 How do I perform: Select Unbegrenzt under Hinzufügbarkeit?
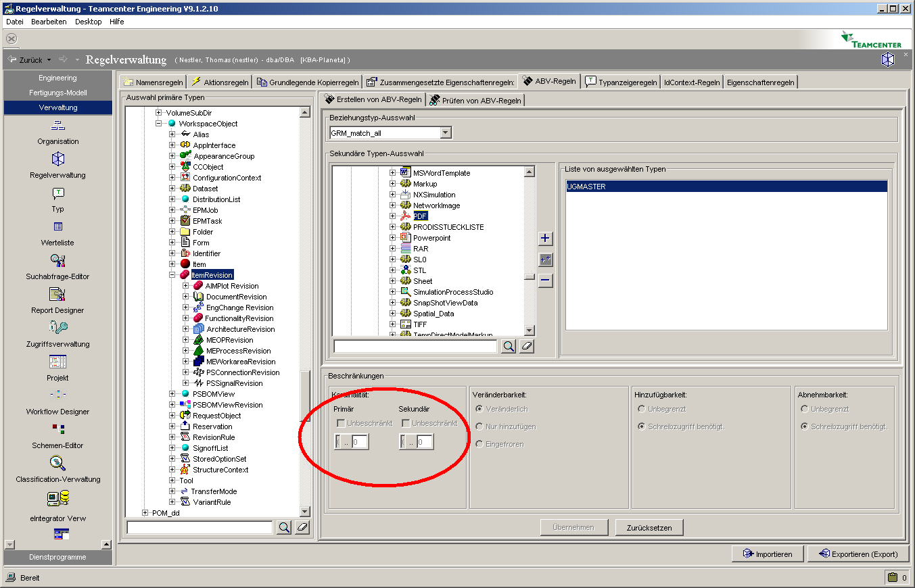pos(642,409)
